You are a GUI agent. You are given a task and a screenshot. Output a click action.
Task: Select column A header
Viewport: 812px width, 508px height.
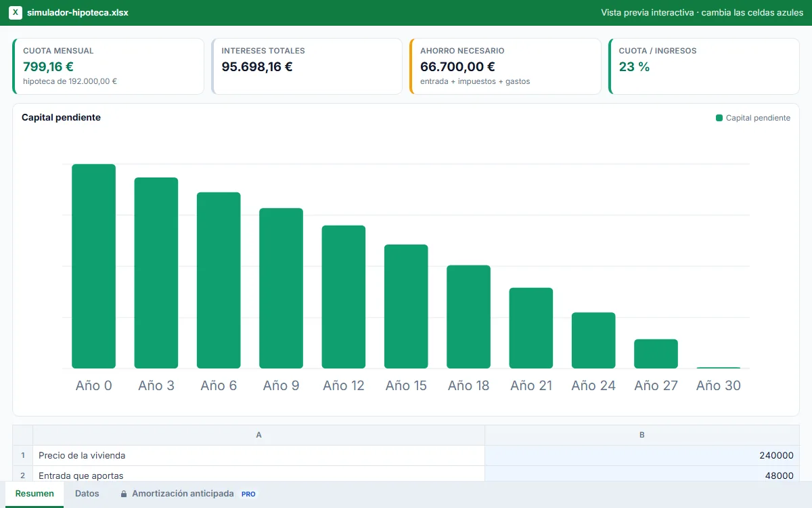point(259,436)
